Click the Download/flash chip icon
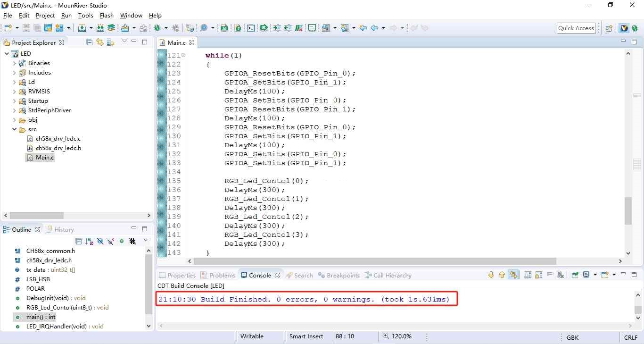The width and height of the screenshot is (644, 344). click(x=125, y=28)
